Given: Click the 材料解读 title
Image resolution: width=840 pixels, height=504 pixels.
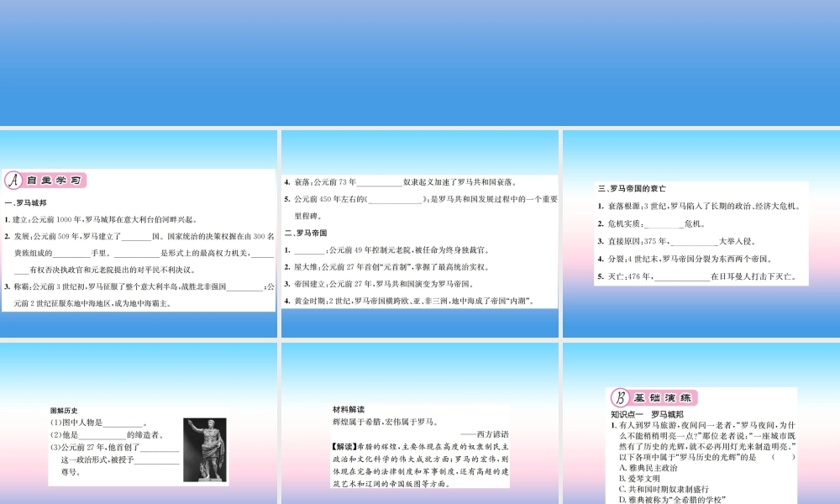Looking at the screenshot, I should pos(348,409).
